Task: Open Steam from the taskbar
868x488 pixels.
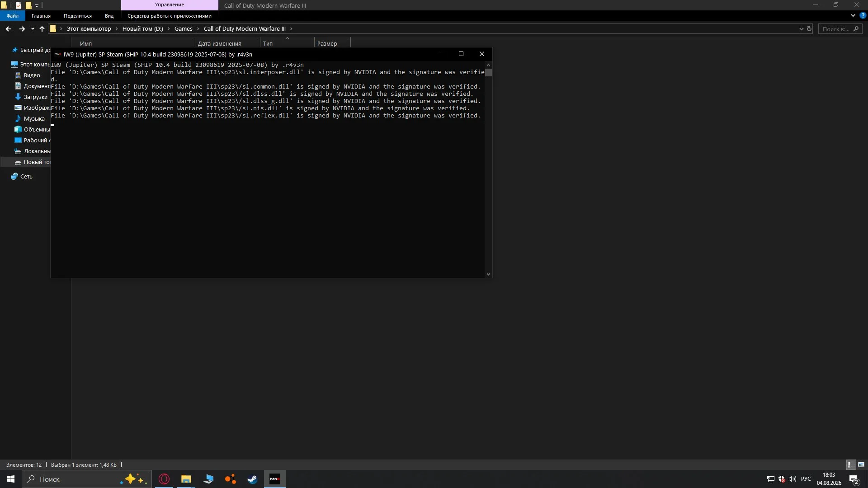Action: point(252,479)
